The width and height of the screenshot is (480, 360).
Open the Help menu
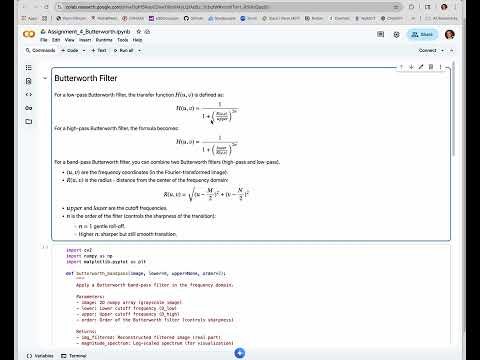pos(137,40)
